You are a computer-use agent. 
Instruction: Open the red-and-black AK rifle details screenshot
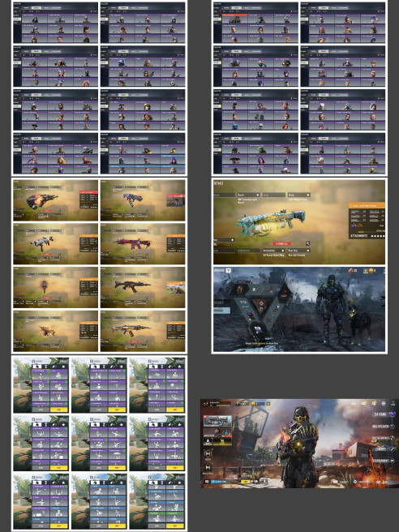[x=143, y=287]
